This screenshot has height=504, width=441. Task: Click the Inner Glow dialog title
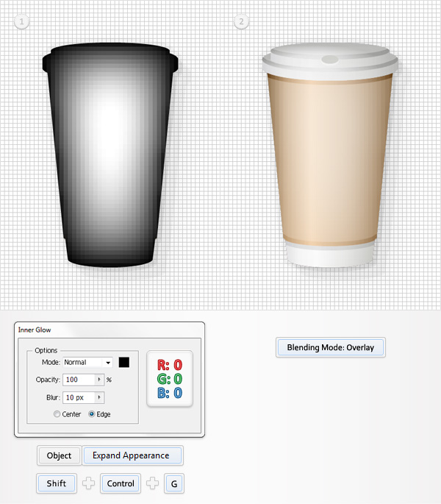click(x=35, y=330)
